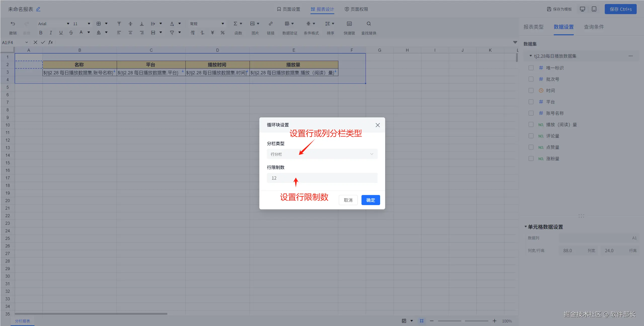644x326 pixels.
Task: Click the keyboard shortcuts icon
Action: pyautogui.click(x=349, y=24)
